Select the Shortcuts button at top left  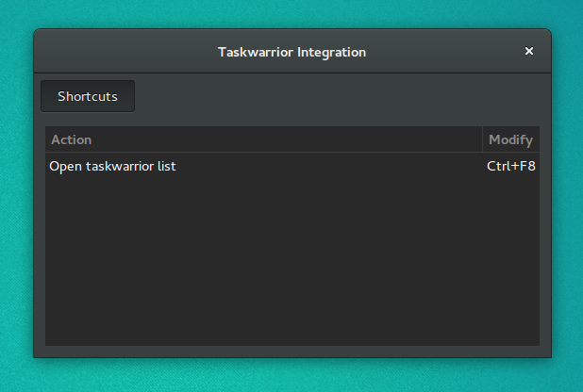pos(88,96)
